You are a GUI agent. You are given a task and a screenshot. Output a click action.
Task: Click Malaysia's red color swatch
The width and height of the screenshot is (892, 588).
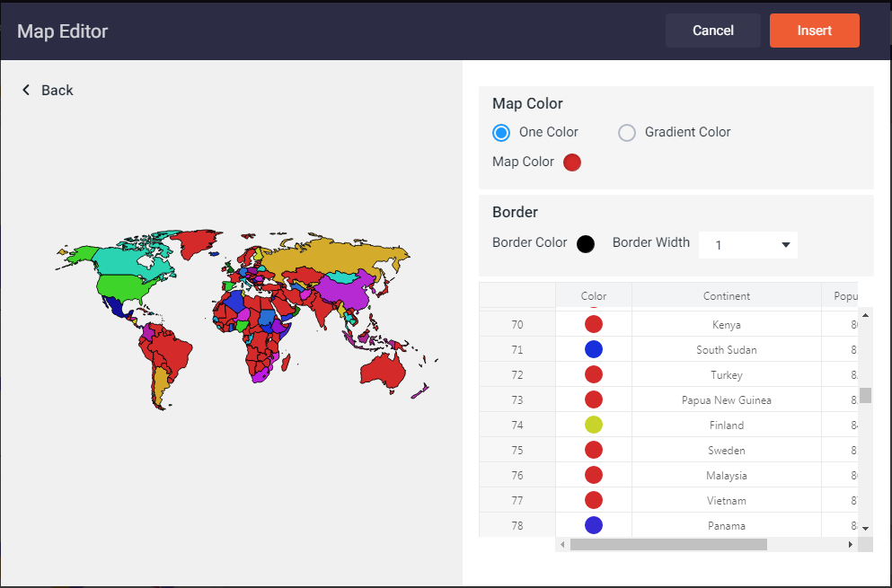(x=594, y=475)
